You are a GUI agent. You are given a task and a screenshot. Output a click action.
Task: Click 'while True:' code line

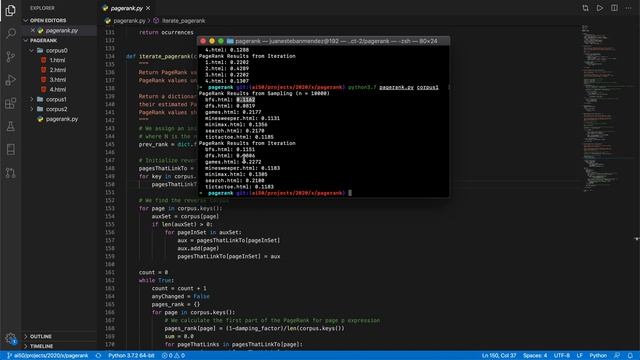tap(156, 280)
